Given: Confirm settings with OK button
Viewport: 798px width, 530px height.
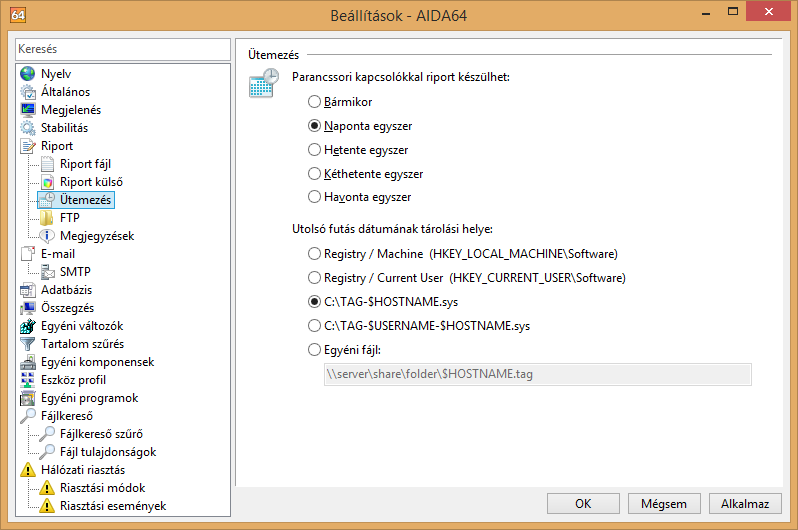Looking at the screenshot, I should pyautogui.click(x=583, y=504).
